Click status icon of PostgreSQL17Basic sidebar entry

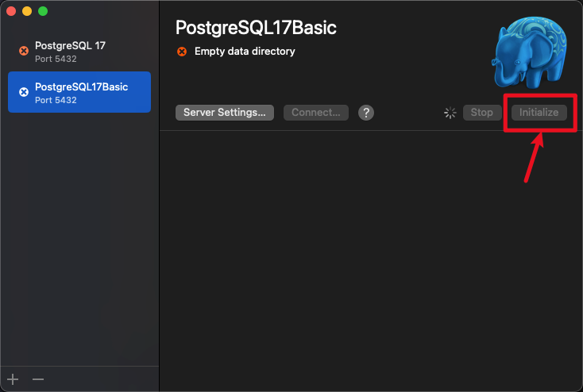point(24,92)
